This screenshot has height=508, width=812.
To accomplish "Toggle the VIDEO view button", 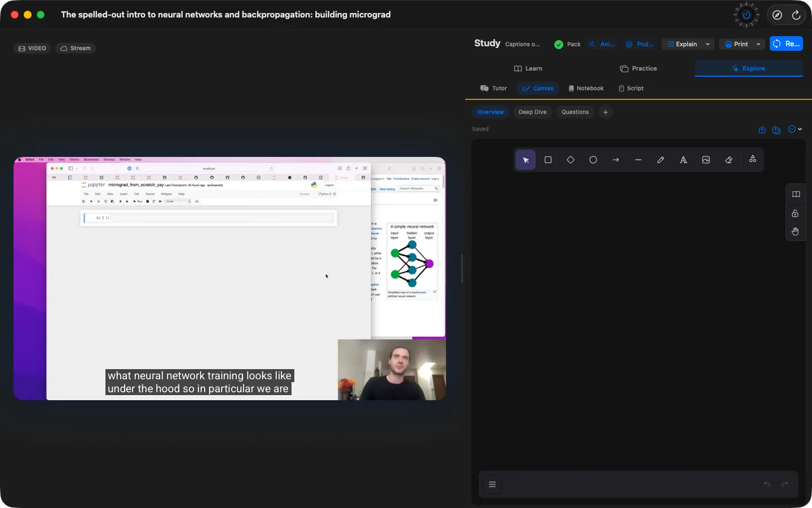I will (32, 49).
